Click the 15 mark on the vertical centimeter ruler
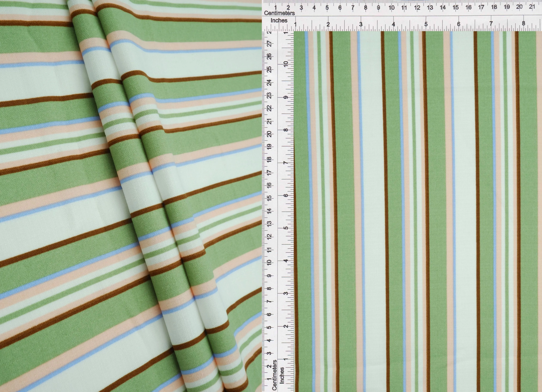Viewport: 542px width, 392px height. (269, 198)
